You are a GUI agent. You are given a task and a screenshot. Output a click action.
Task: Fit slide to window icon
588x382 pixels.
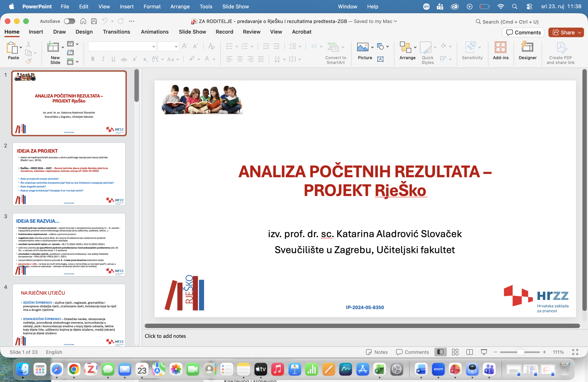[575, 352]
